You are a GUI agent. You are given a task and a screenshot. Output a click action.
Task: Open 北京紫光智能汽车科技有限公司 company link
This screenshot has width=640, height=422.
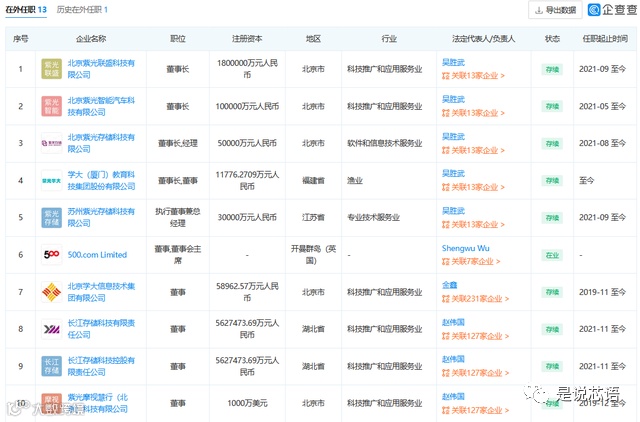(x=101, y=106)
